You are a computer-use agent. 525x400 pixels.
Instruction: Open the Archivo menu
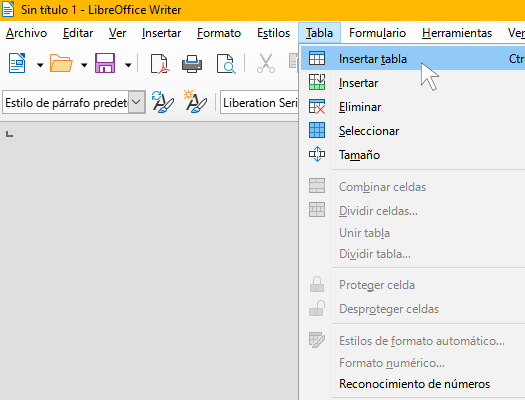click(x=26, y=33)
